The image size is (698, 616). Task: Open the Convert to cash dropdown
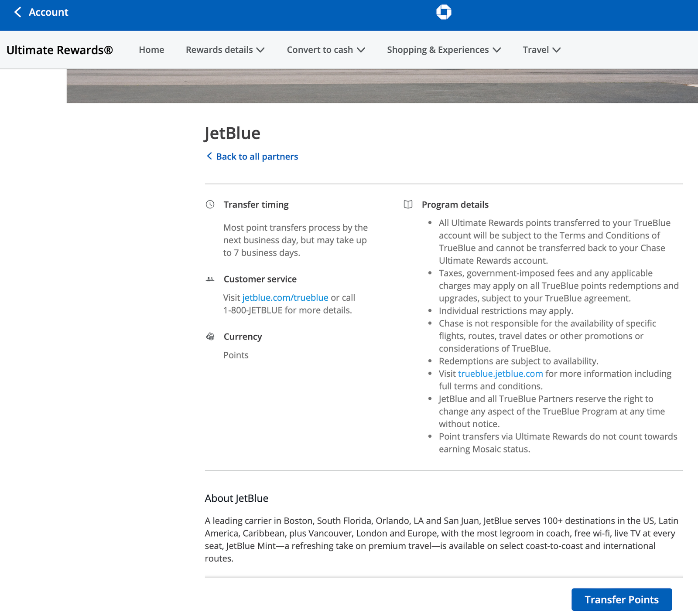[325, 50]
